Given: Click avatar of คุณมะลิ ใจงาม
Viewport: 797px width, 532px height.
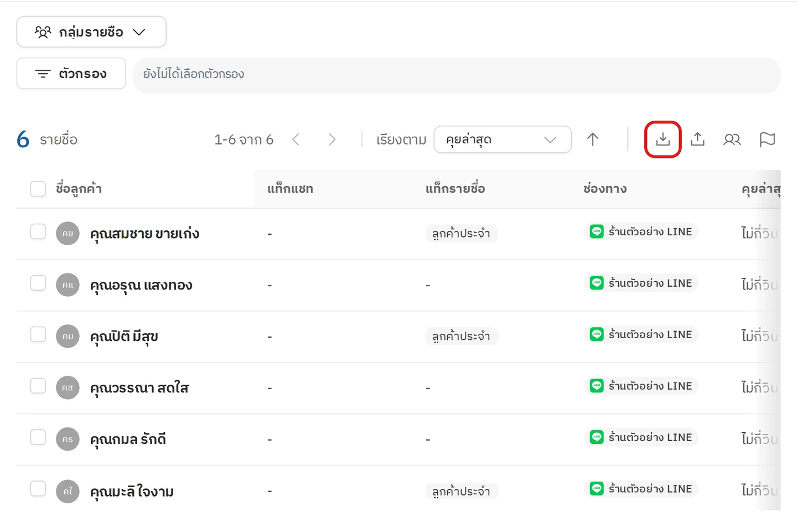Looking at the screenshot, I should pyautogui.click(x=68, y=491).
